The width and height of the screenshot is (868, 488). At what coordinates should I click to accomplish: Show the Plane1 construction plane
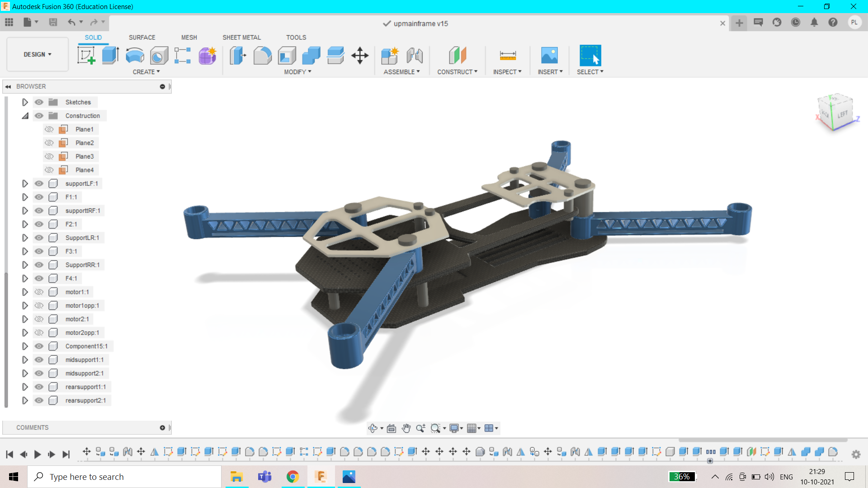point(49,129)
